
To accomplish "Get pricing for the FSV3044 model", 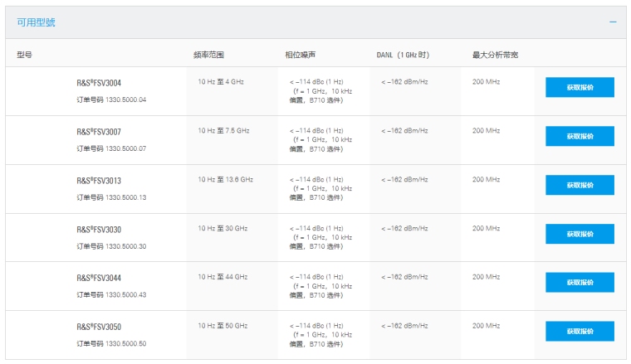I will point(580,283).
